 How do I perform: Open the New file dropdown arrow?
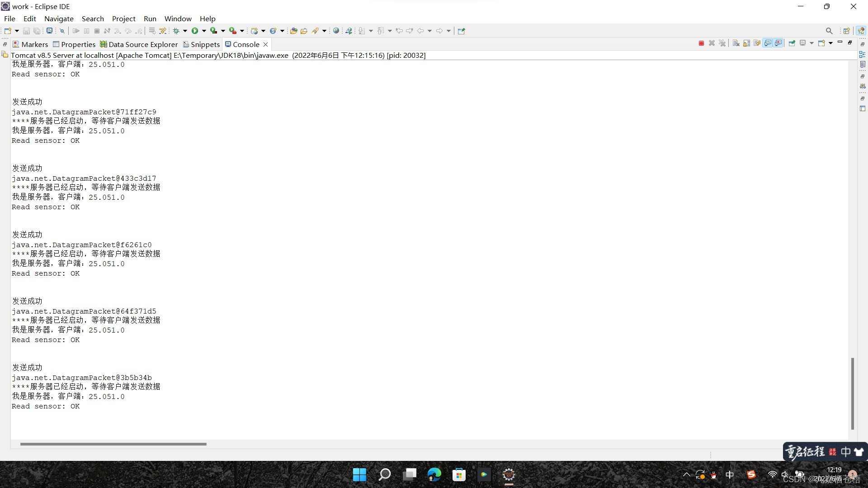[17, 31]
